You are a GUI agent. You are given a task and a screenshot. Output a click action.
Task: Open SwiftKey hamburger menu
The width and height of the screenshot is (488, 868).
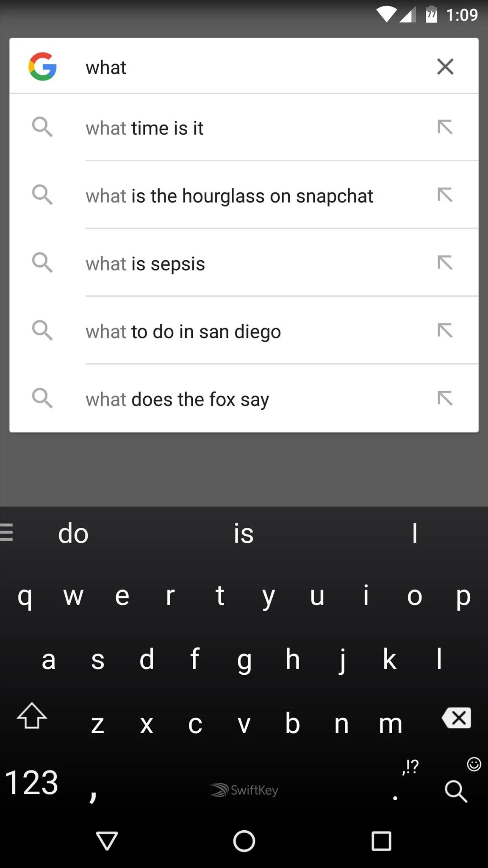(7, 532)
